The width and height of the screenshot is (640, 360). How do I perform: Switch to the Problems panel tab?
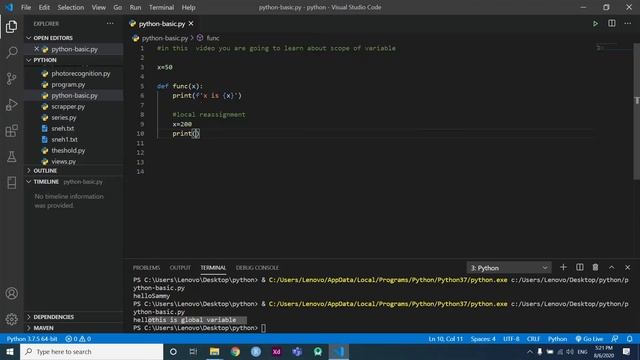(146, 268)
